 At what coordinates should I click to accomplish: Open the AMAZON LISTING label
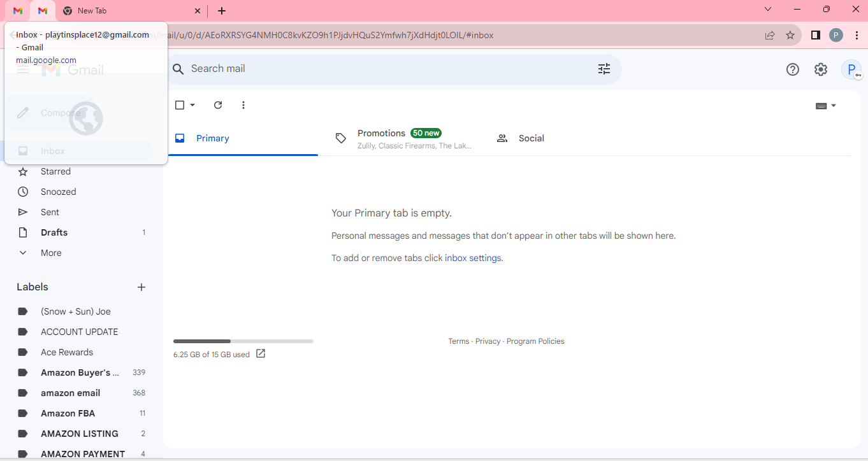(x=80, y=434)
